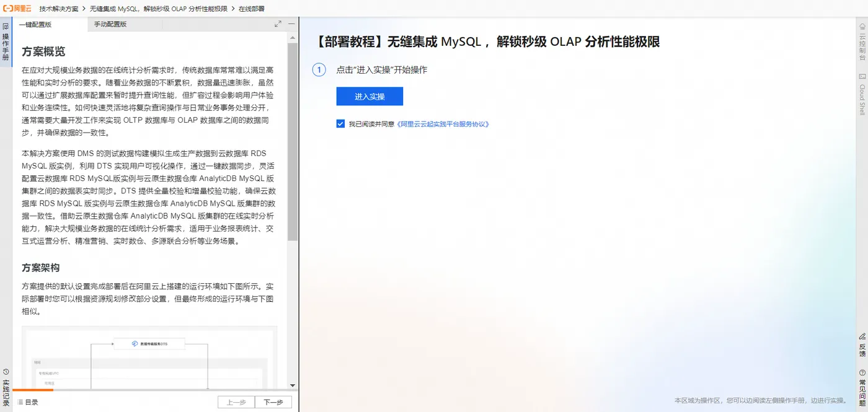Open the 操作手册 sidebar tab
The image size is (868, 412).
(x=6, y=42)
